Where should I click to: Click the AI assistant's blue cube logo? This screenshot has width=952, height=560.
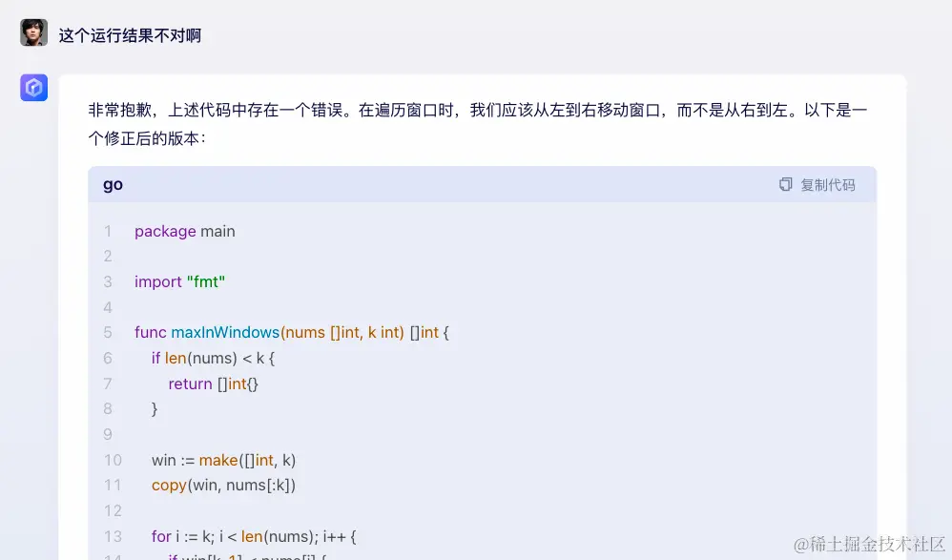coord(32,87)
